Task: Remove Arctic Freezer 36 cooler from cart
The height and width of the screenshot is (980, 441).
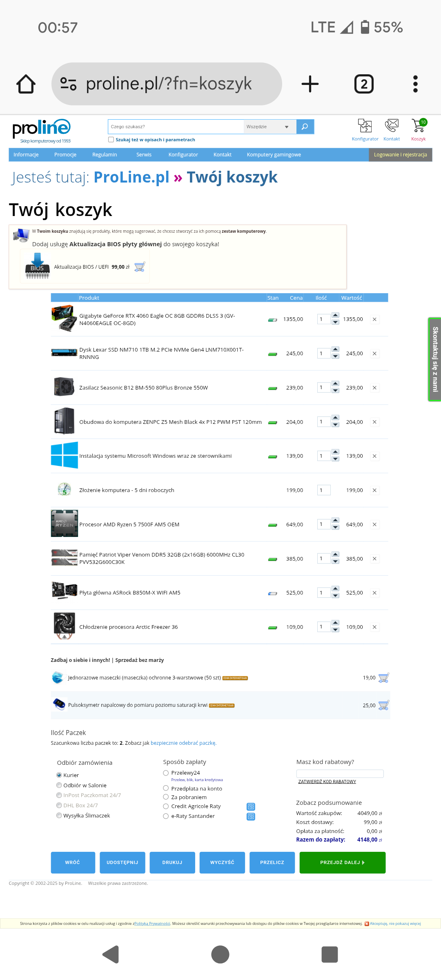Action: [374, 627]
